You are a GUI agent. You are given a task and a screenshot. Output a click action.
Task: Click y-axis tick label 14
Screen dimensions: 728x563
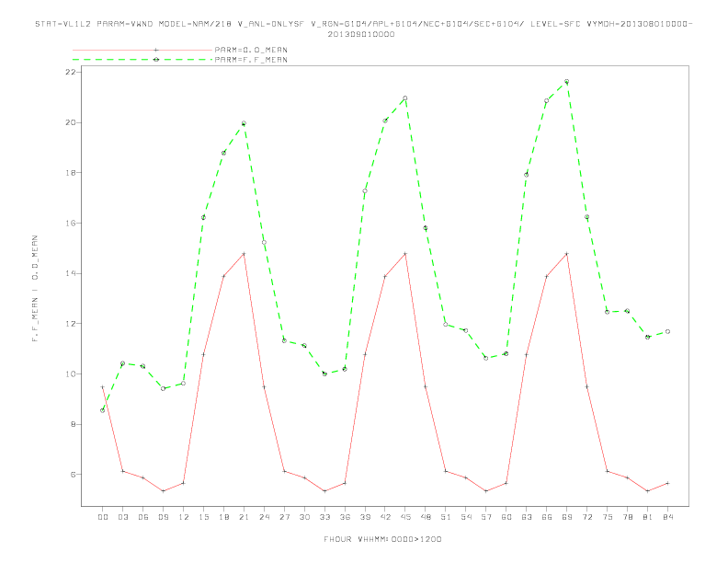[x=71, y=273]
